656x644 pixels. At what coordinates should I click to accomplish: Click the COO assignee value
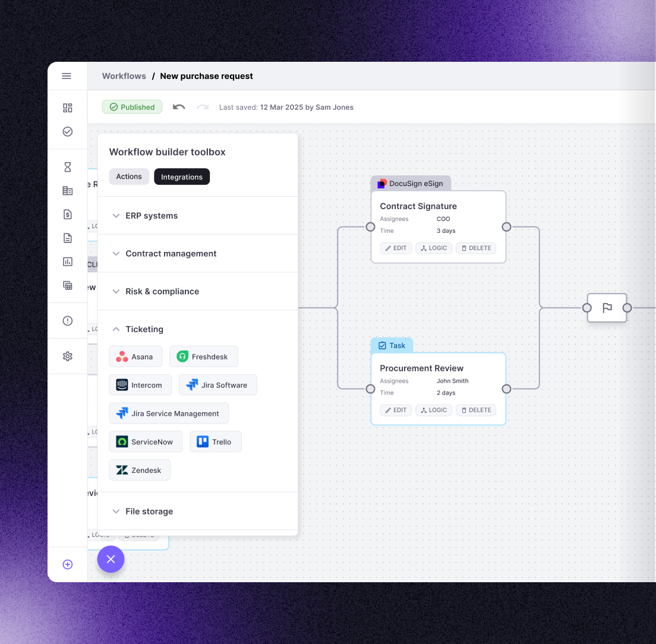click(x=443, y=219)
